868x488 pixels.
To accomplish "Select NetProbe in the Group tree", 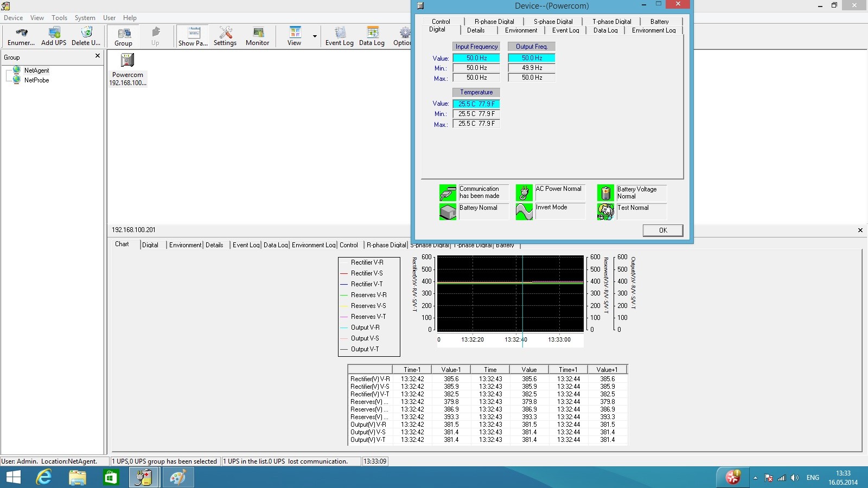I will point(36,80).
